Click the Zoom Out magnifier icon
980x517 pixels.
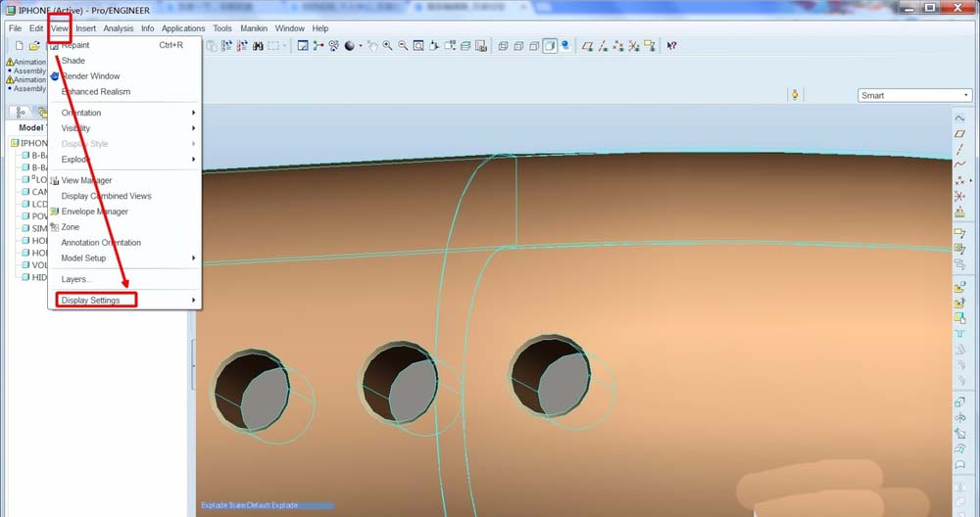pyautogui.click(x=403, y=46)
